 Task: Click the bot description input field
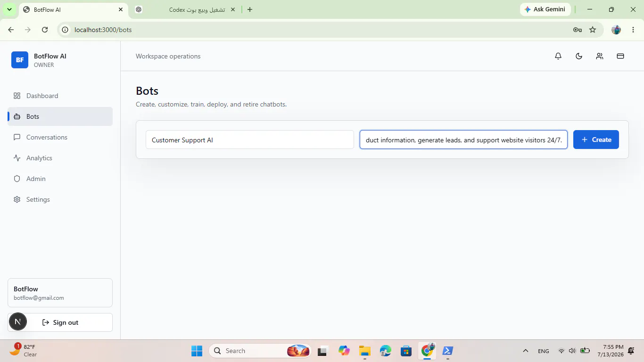pyautogui.click(x=463, y=140)
